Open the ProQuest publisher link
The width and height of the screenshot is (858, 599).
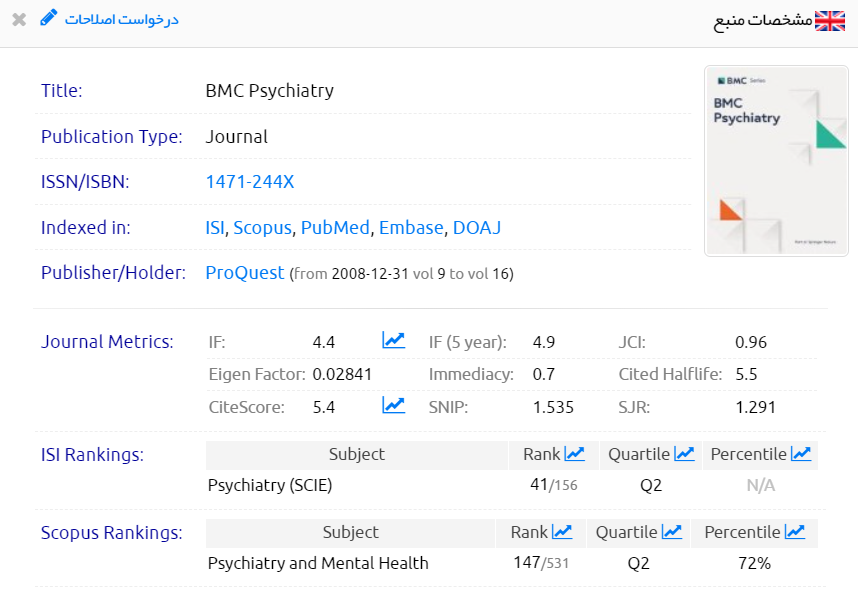tap(245, 273)
